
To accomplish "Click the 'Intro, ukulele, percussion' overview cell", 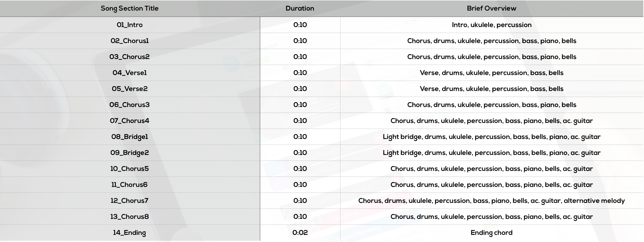I will coord(491,25).
